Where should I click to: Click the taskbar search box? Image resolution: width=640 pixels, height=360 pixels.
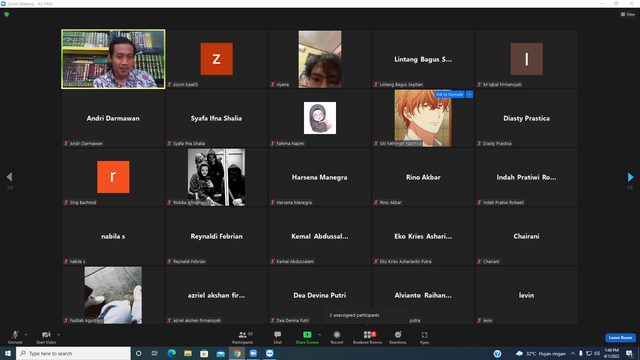tap(73, 353)
